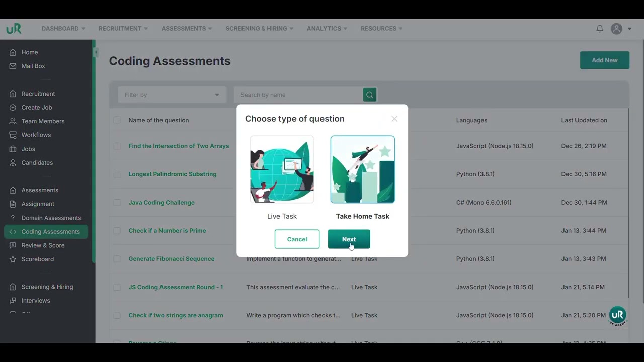Check the JS Coding Assessment Round - 1 checkbox
644x362 pixels.
point(117,287)
